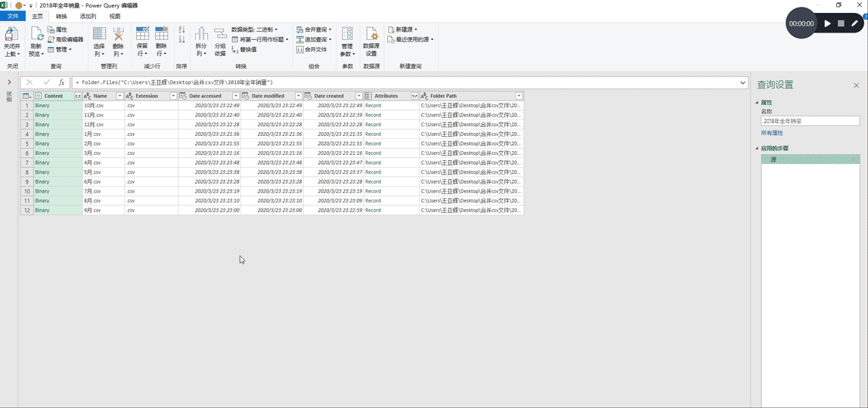This screenshot has height=408, width=868.
Task: Open the 将第一行用作标题 dropdown
Action: coord(260,39)
